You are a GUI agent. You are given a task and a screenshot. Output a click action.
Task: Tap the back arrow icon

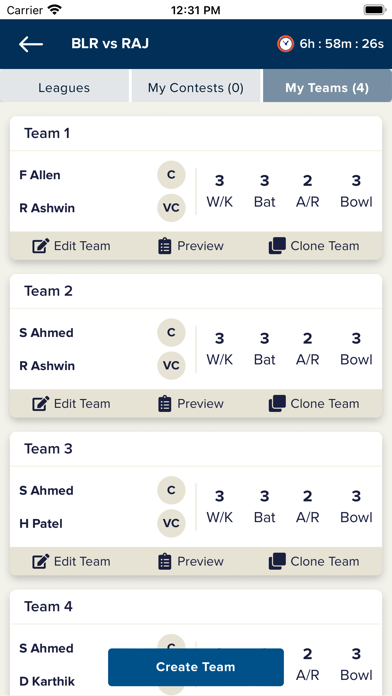31,44
